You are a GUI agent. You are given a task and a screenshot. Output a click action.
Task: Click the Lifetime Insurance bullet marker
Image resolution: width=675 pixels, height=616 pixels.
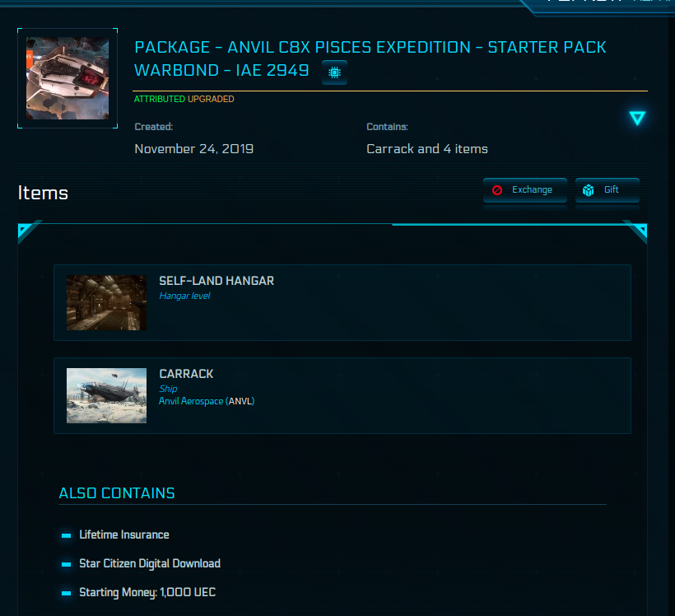point(67,535)
